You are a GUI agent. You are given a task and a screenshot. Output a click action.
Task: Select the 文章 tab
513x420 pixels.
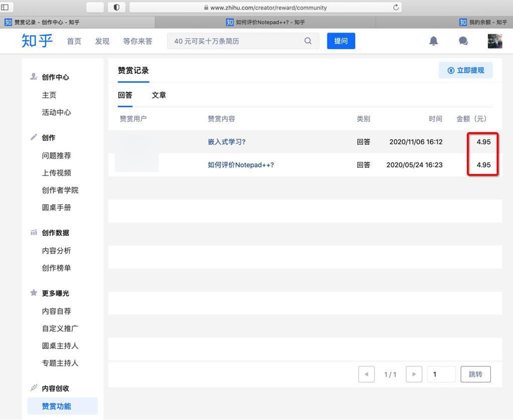tap(159, 95)
